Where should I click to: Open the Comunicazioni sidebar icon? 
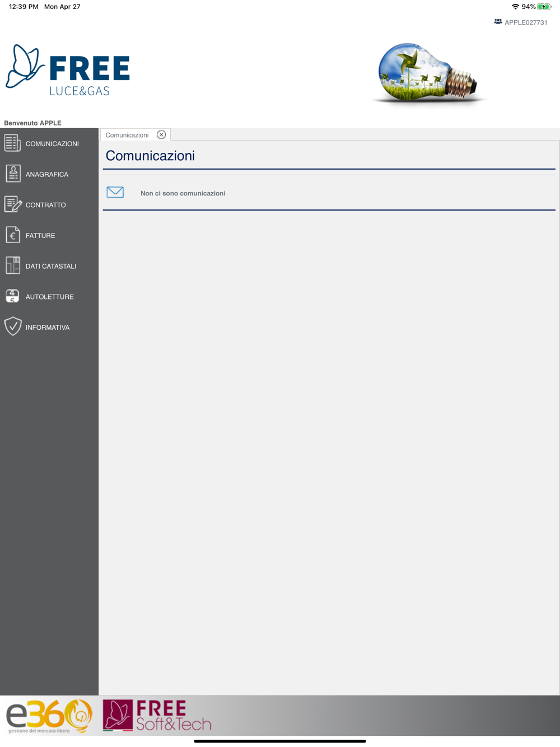point(12,143)
